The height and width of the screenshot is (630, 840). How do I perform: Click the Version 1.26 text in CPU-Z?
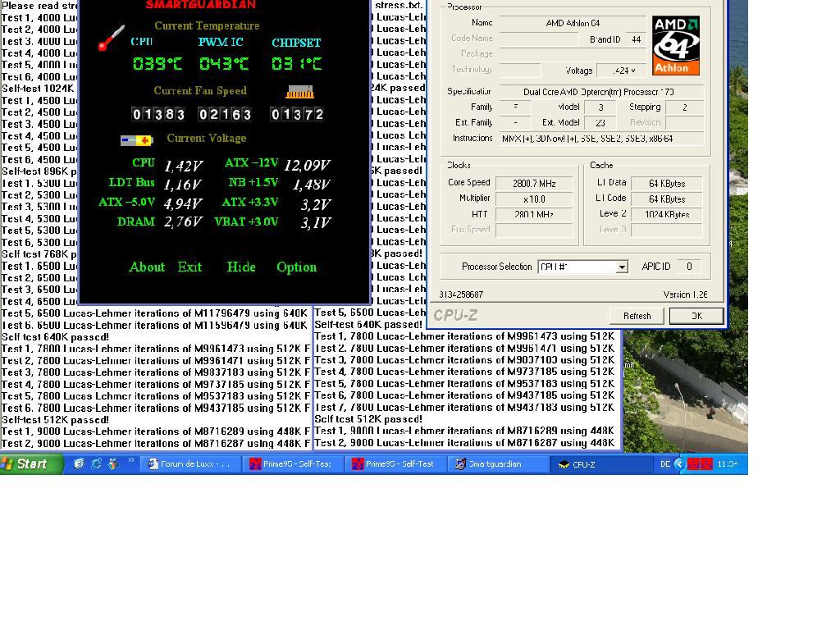(x=685, y=294)
